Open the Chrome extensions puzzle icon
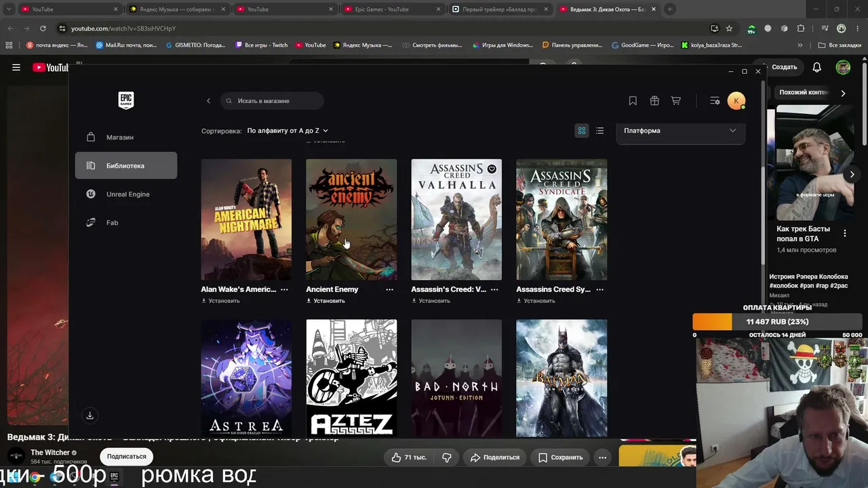This screenshot has width=868, height=488. point(801,28)
